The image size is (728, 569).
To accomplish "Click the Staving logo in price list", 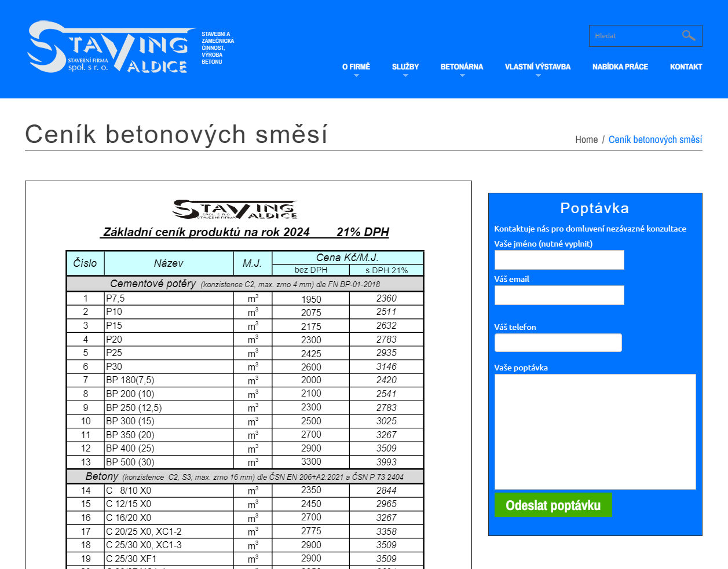I will pyautogui.click(x=235, y=210).
